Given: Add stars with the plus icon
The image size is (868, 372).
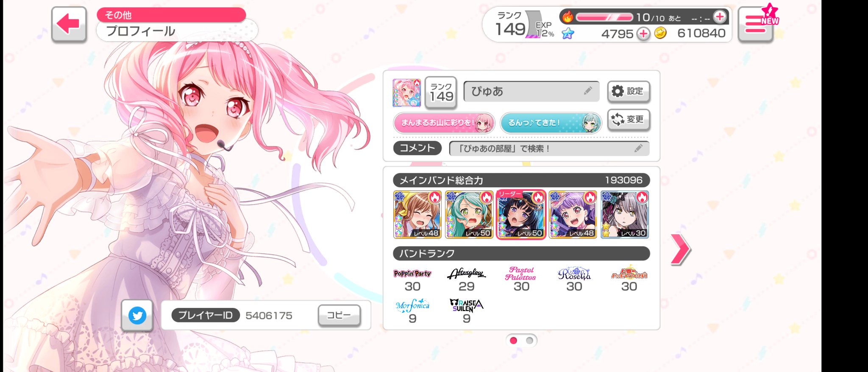Looking at the screenshot, I should click(x=643, y=33).
